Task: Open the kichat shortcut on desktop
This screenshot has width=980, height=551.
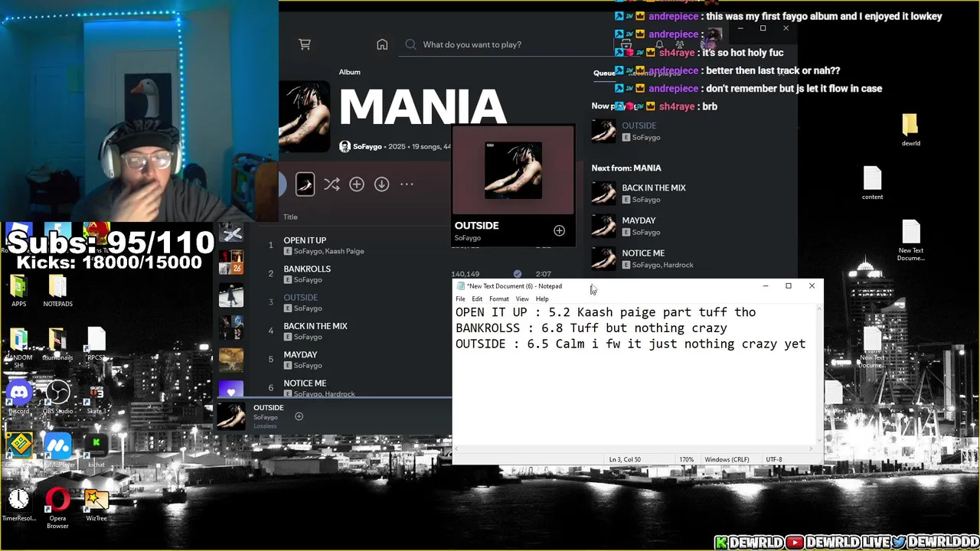Action: click(x=96, y=452)
